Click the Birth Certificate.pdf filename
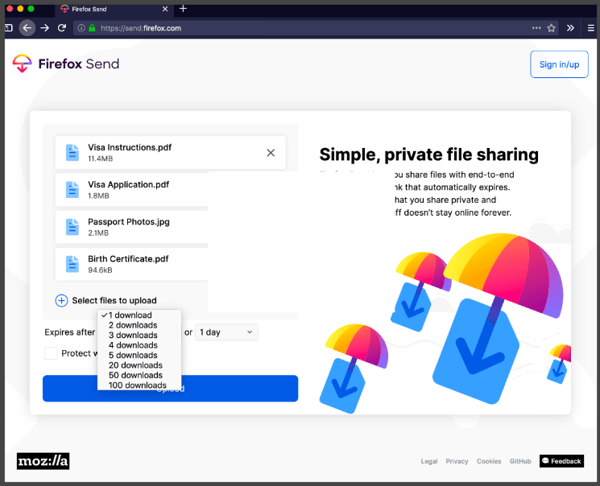This screenshot has height=486, width=600. point(128,259)
